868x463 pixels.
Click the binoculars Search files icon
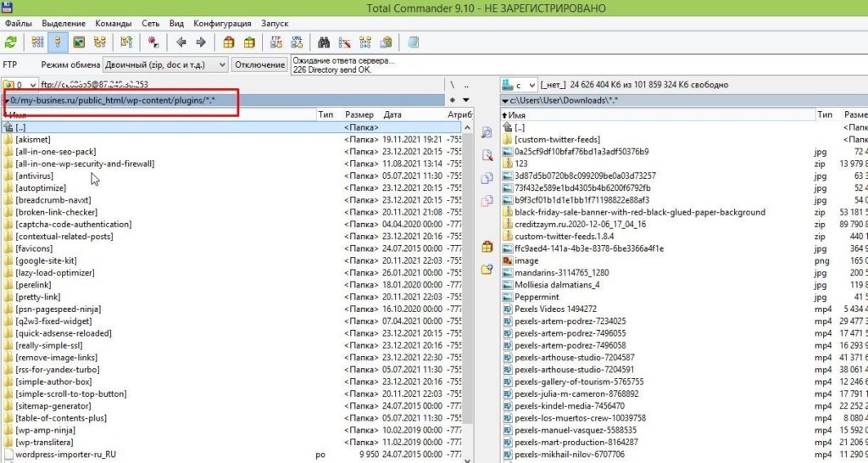point(323,42)
